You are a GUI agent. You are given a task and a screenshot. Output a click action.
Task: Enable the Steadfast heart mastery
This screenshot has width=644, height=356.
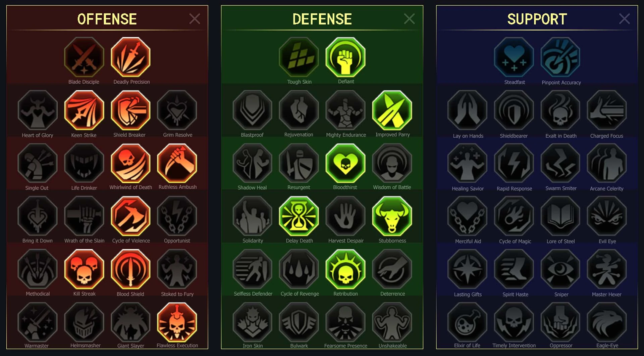(x=514, y=57)
